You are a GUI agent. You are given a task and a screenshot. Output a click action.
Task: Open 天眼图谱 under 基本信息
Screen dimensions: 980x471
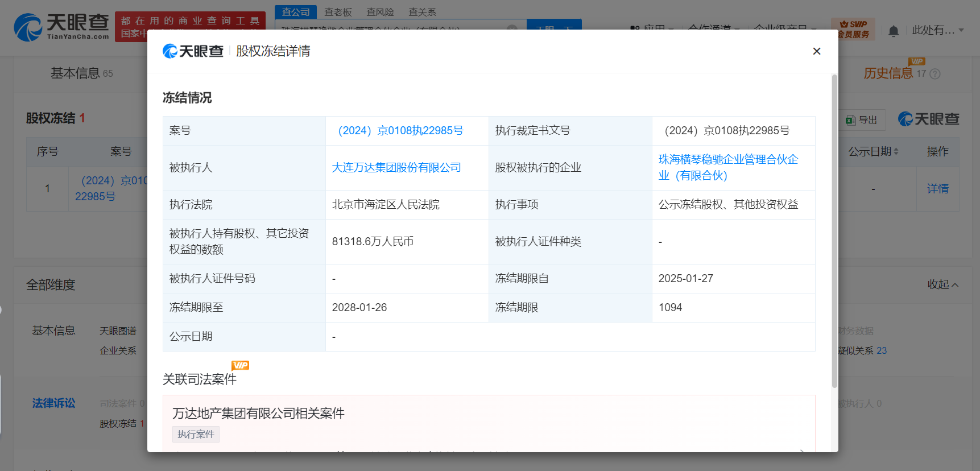click(x=118, y=331)
